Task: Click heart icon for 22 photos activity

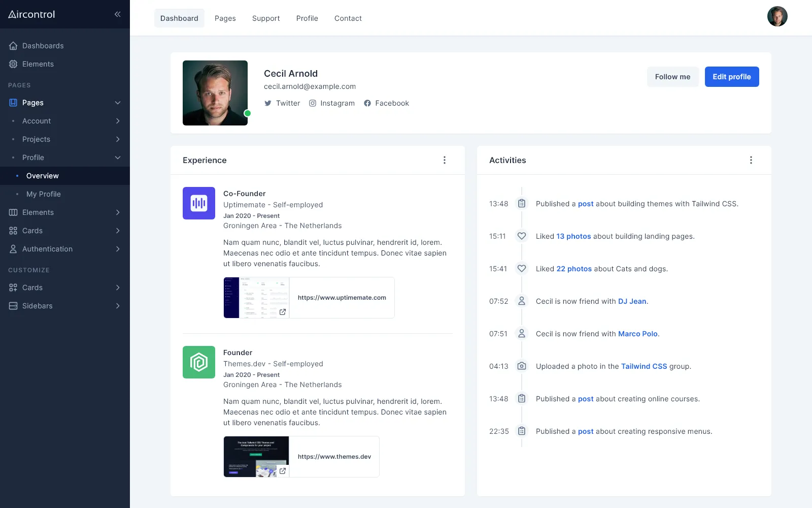Action: click(x=522, y=269)
